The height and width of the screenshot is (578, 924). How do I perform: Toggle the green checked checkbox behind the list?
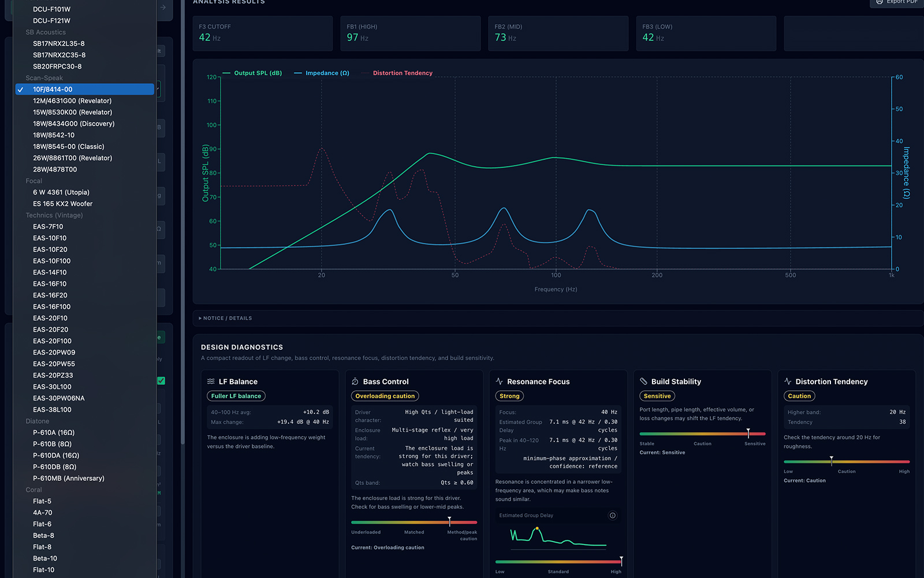click(161, 380)
